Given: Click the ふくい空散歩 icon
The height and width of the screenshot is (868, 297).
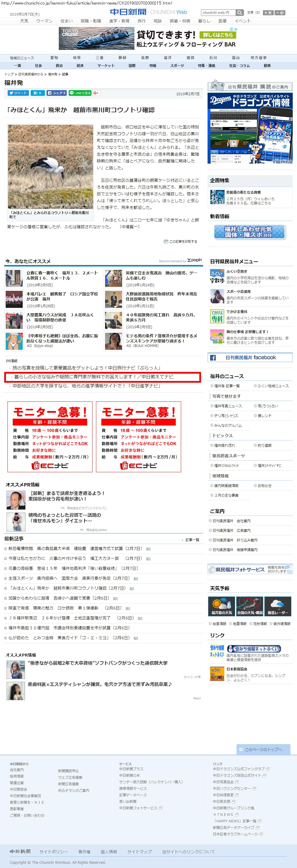Looking at the screenshot, I should (x=217, y=276).
